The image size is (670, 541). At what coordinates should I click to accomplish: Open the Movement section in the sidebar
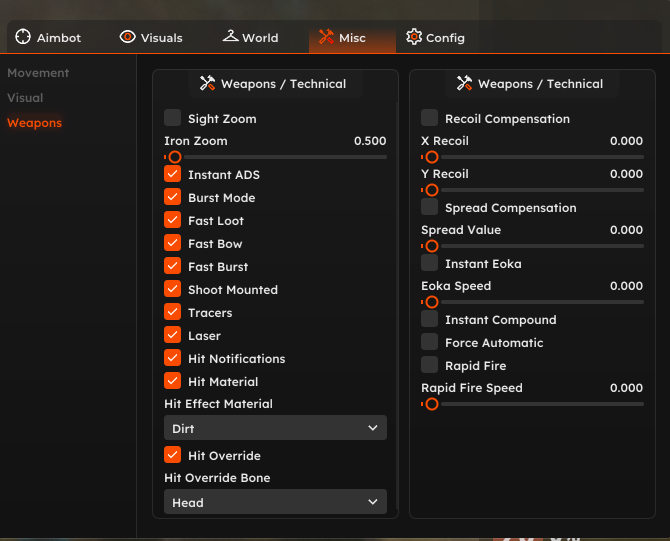(x=38, y=73)
